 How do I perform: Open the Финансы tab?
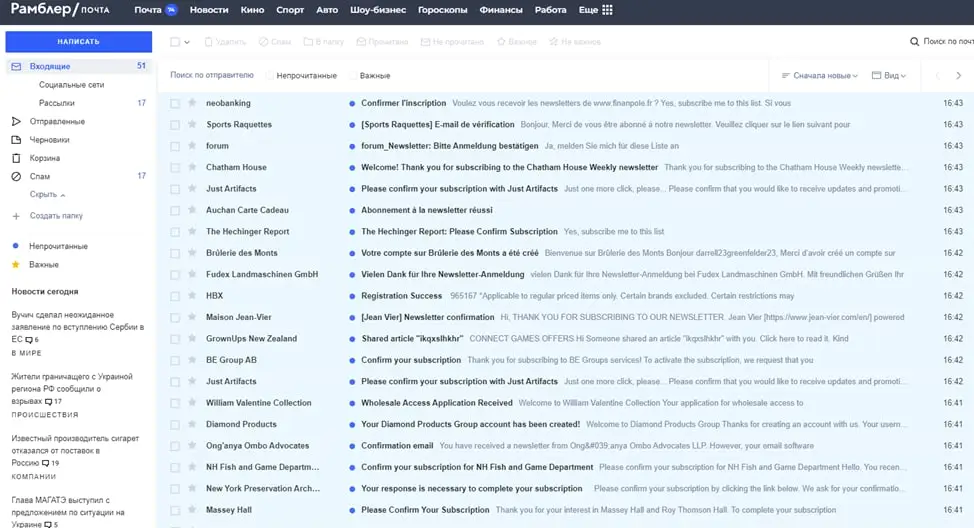(x=501, y=10)
